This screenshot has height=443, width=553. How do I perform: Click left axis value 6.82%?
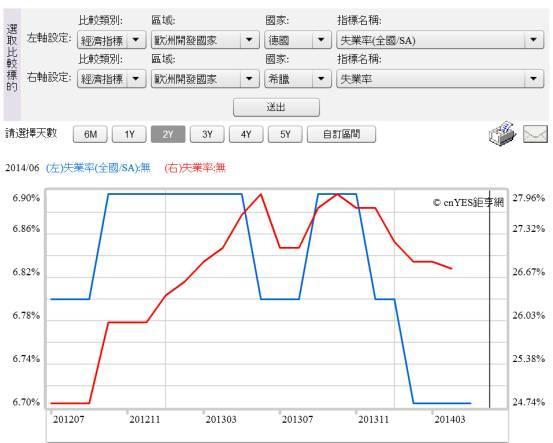(26, 272)
